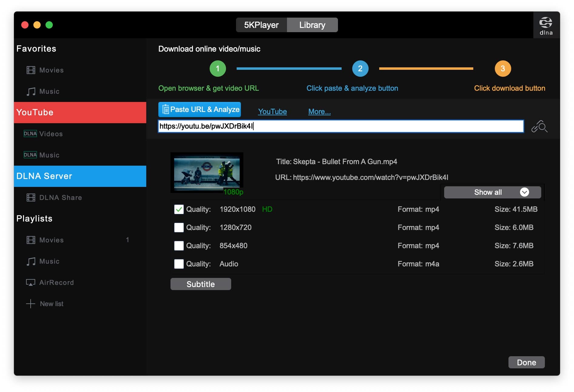The image size is (574, 392).
Task: Open Playlists Movies in sidebar
Action: [x=80, y=240]
